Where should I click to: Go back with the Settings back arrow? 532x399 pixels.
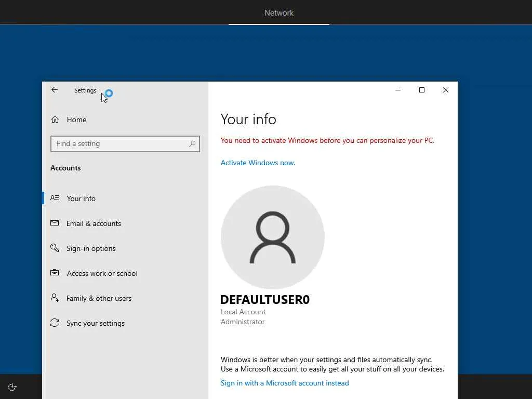tap(54, 90)
